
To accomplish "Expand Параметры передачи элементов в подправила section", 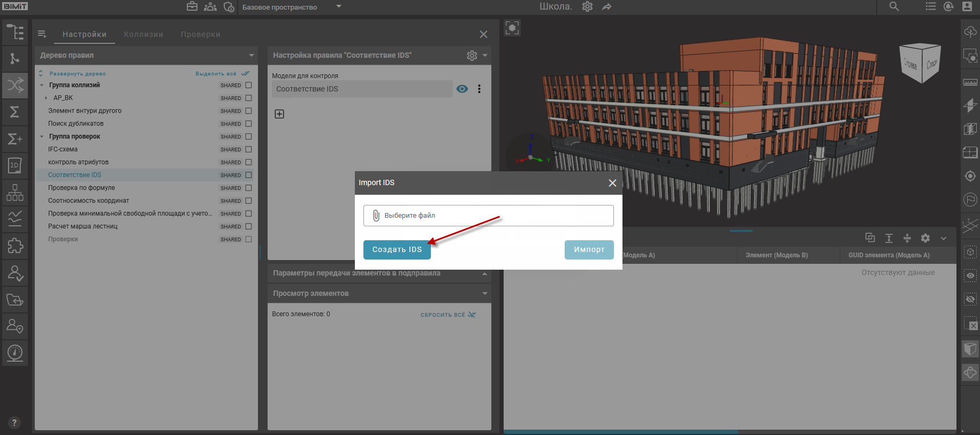I will click(x=484, y=273).
